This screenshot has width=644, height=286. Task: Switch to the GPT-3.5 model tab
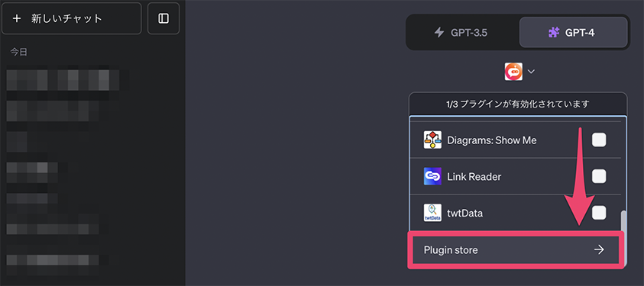coord(462,32)
